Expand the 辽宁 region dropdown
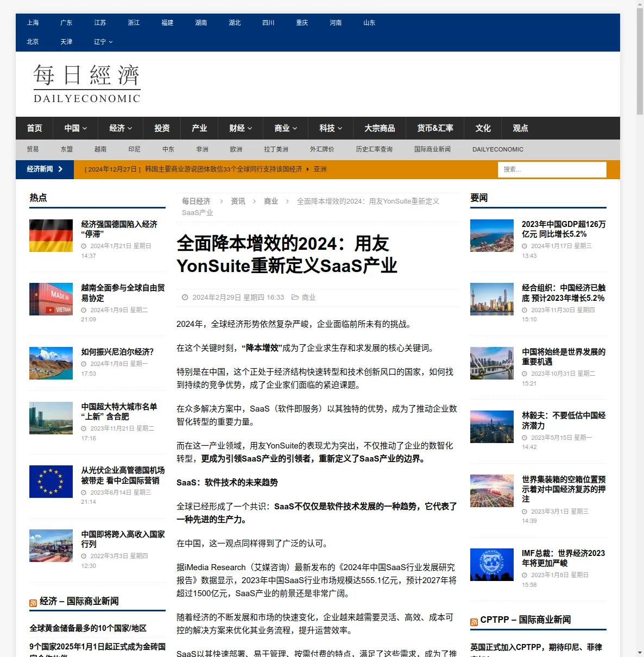The image size is (644, 657). pos(103,42)
